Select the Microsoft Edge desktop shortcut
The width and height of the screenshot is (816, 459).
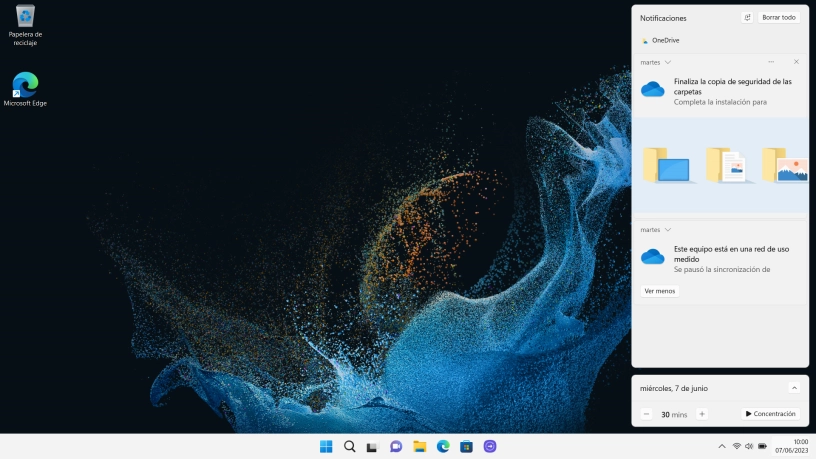[x=25, y=89]
